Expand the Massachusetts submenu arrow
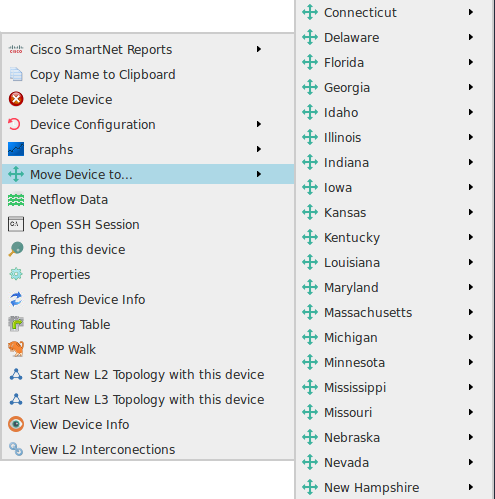 (471, 312)
